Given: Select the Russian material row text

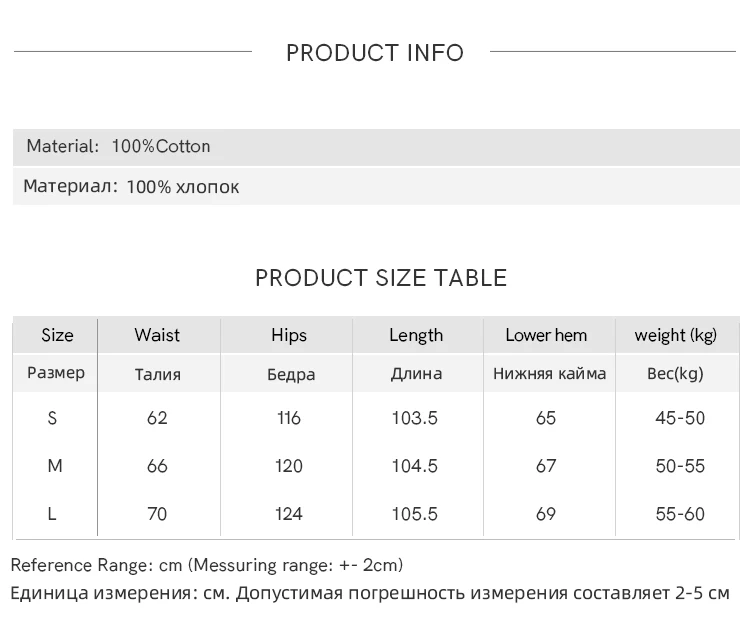Looking at the screenshot, I should click(131, 187).
